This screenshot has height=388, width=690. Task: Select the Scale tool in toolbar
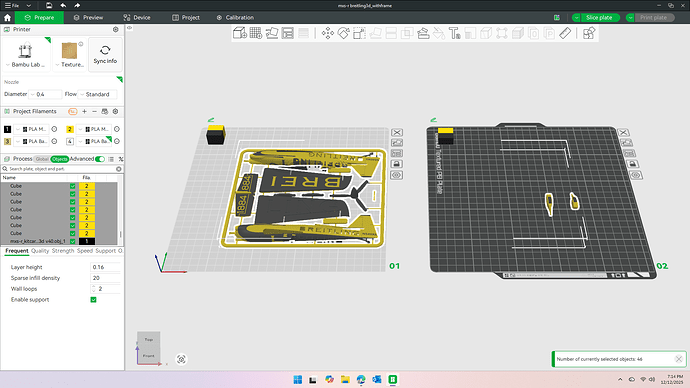coord(359,33)
